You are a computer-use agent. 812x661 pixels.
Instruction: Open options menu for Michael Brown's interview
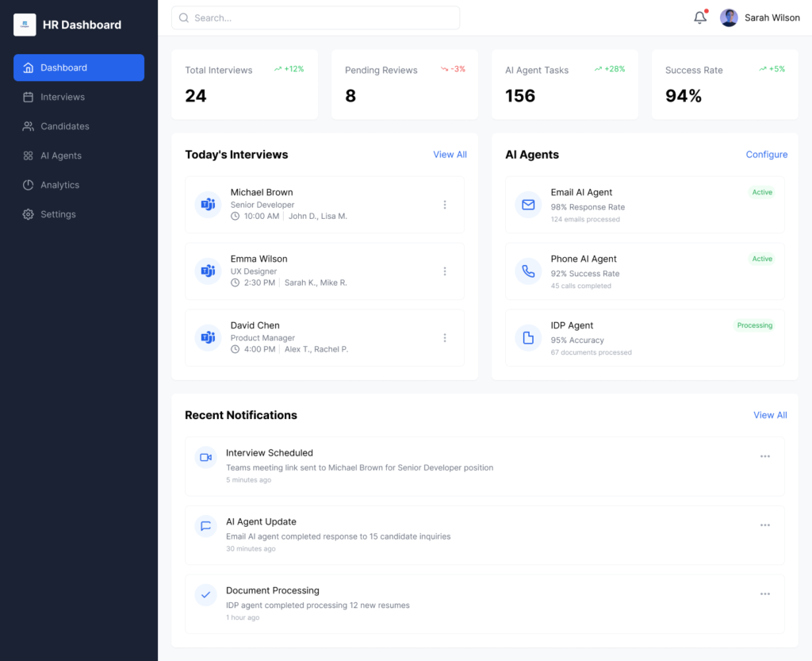coord(445,204)
